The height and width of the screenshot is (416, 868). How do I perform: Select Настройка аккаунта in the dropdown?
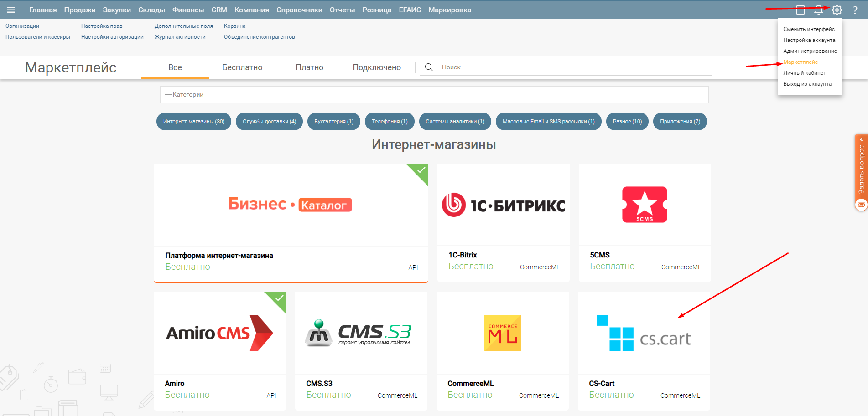[809, 40]
